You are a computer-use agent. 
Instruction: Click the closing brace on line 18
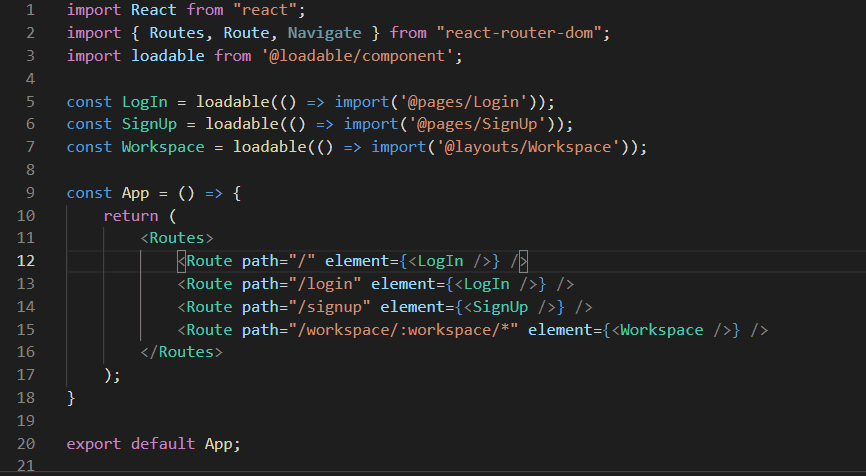coord(71,398)
